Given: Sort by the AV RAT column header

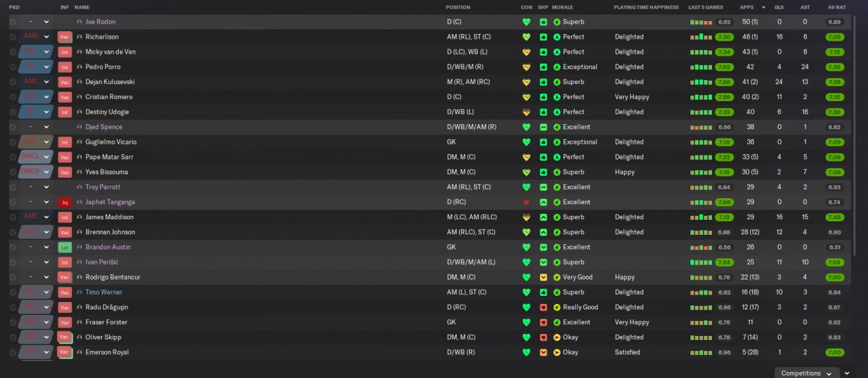Looking at the screenshot, I should [836, 7].
